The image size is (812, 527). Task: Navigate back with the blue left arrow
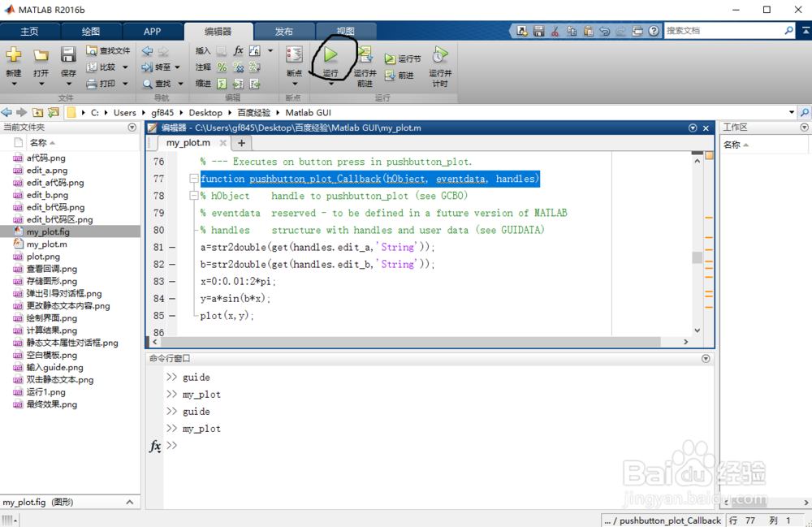click(x=148, y=50)
